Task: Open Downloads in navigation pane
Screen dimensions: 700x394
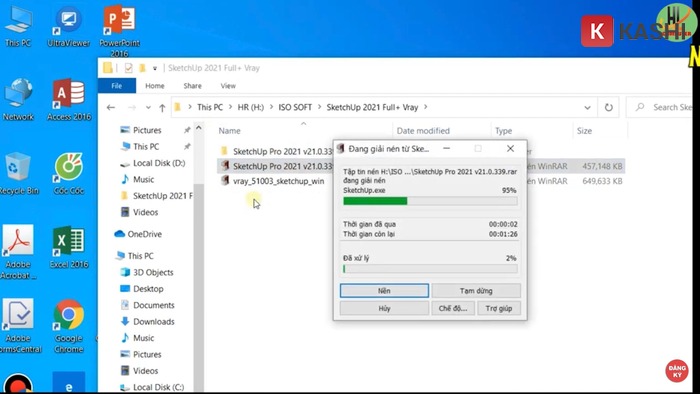Action: [154, 322]
